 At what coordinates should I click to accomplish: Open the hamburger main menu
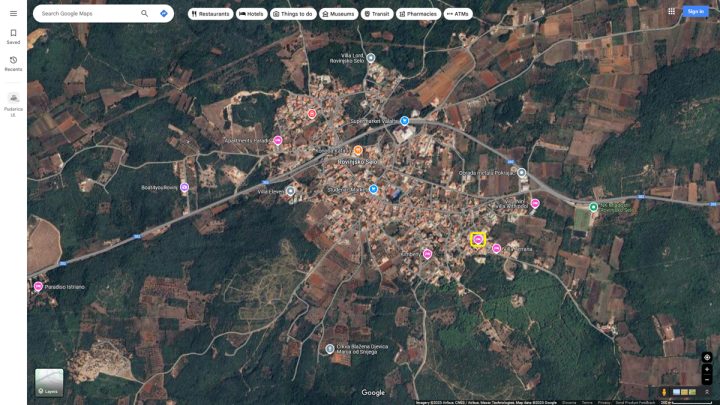click(13, 13)
